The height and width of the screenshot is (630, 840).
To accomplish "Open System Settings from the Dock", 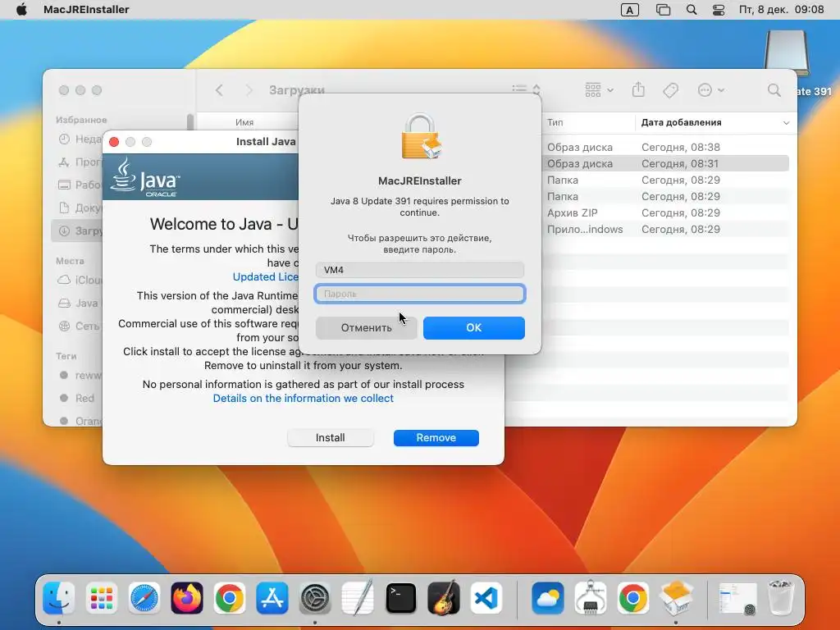I will [315, 598].
